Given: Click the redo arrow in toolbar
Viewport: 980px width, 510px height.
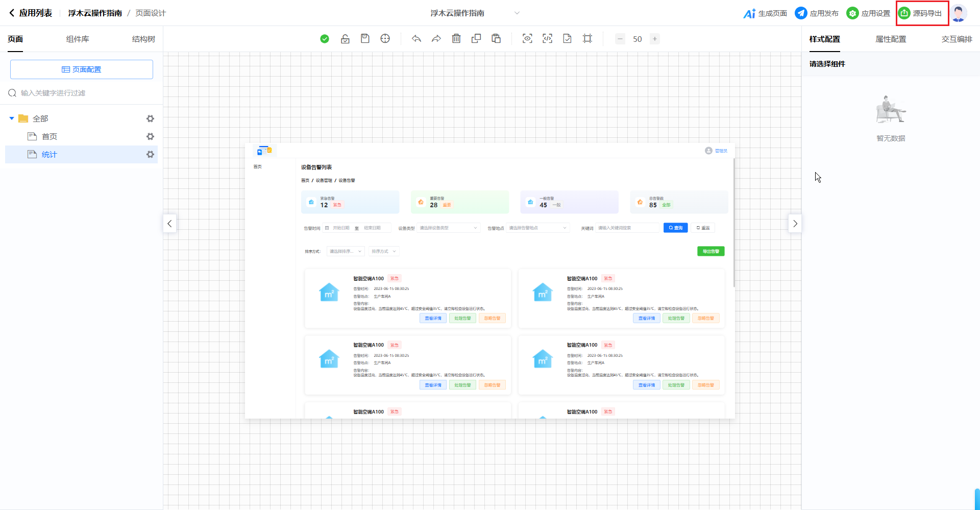Looking at the screenshot, I should pos(436,39).
